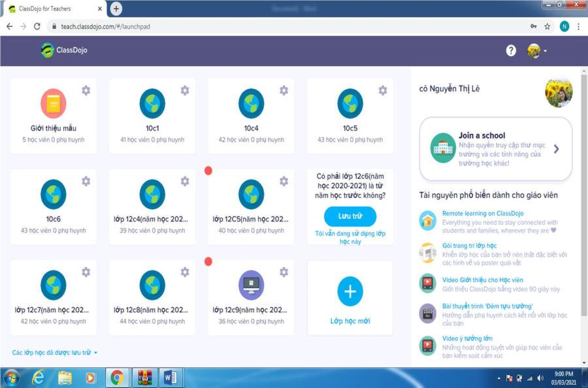This screenshot has height=388, width=588.
Task: Open class 10c6 globe icon
Action: 54,194
